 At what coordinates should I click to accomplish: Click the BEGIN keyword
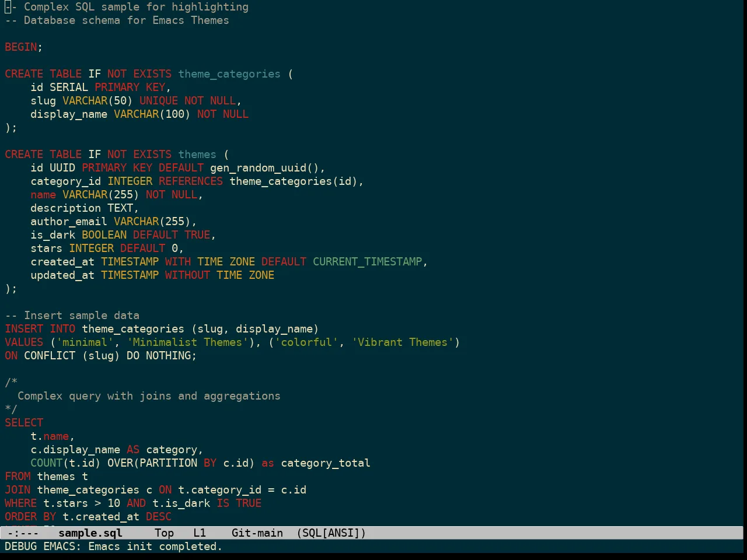21,47
